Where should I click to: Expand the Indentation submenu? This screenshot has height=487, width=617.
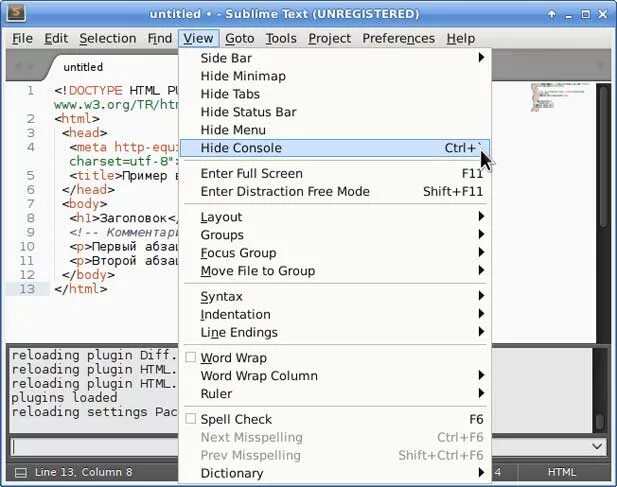[334, 314]
